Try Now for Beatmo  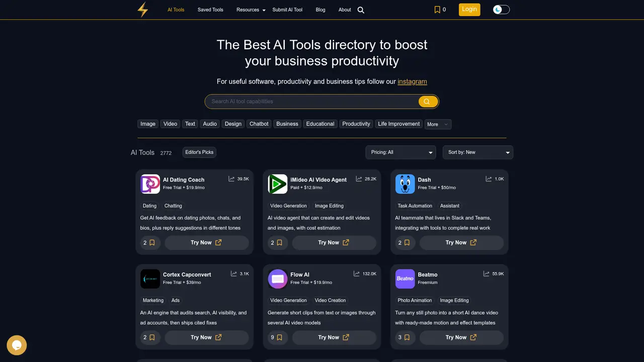click(462, 337)
